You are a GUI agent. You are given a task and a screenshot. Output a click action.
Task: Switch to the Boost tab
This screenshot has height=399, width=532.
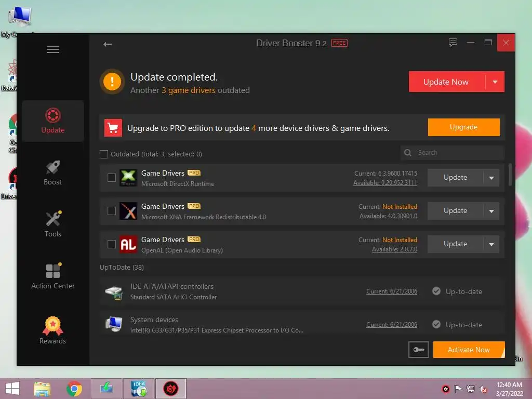[x=53, y=172]
